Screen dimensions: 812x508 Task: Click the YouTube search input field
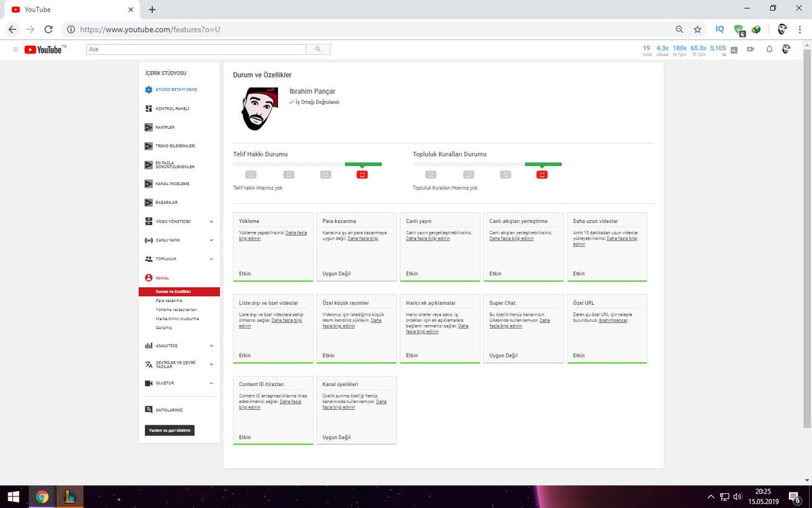pyautogui.click(x=196, y=49)
